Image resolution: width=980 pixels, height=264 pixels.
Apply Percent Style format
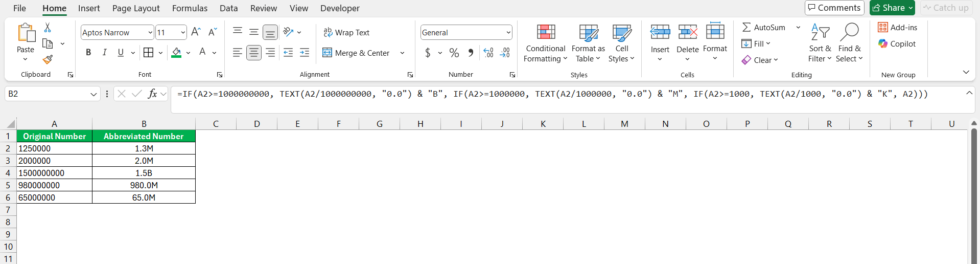[454, 53]
